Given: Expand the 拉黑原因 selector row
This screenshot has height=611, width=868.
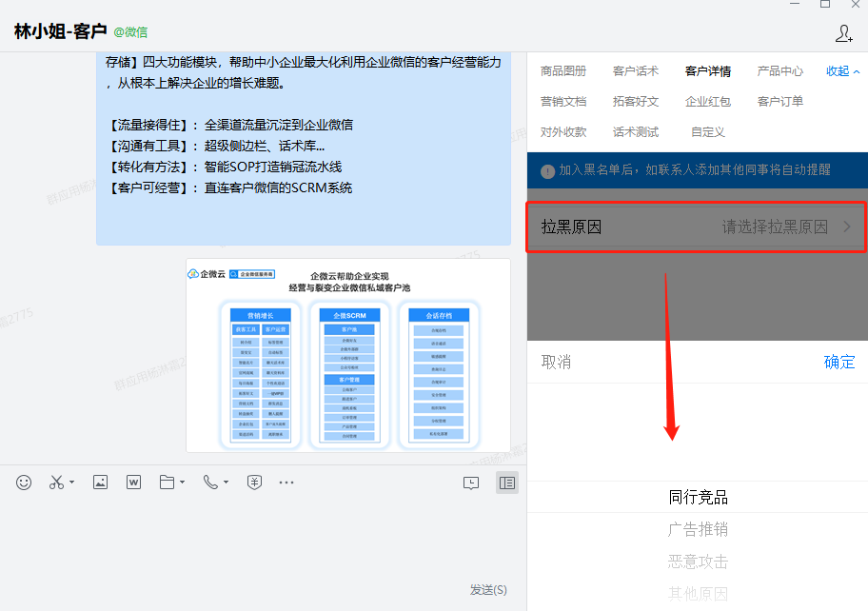Looking at the screenshot, I should 697,227.
